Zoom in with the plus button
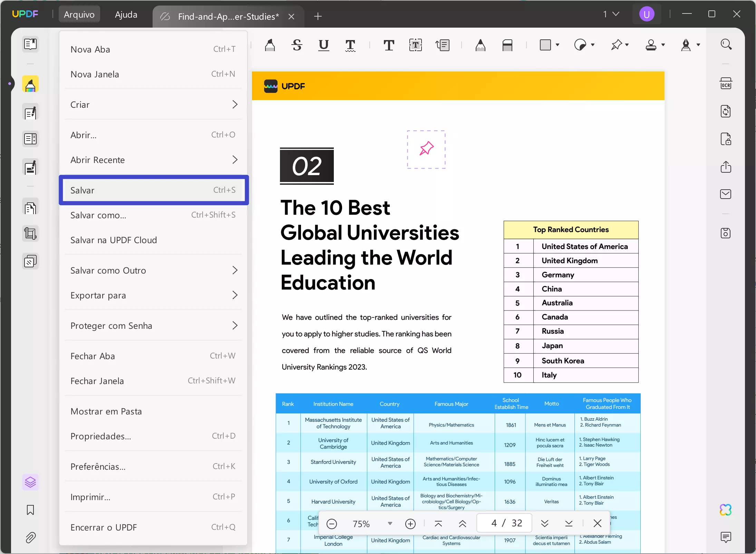Image resolution: width=756 pixels, height=554 pixels. (410, 524)
